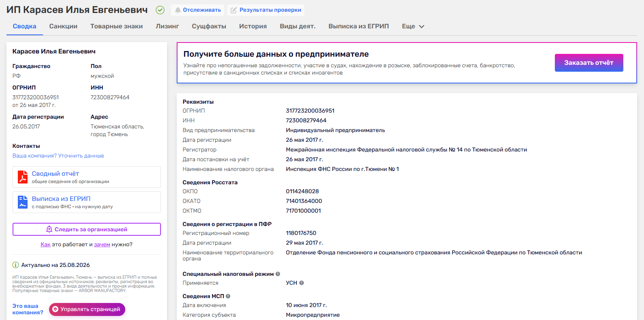Click the ОКТМО value 71701000001
This screenshot has width=644, height=320.
click(303, 211)
